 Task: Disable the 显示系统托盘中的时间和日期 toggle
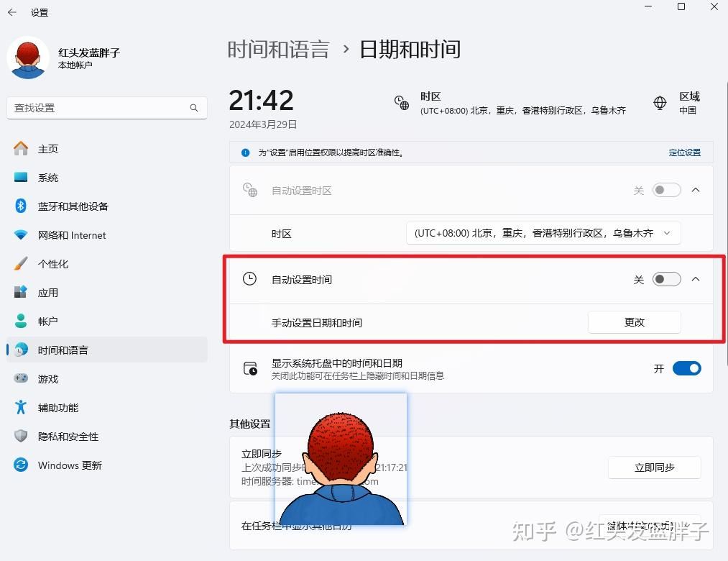click(686, 368)
